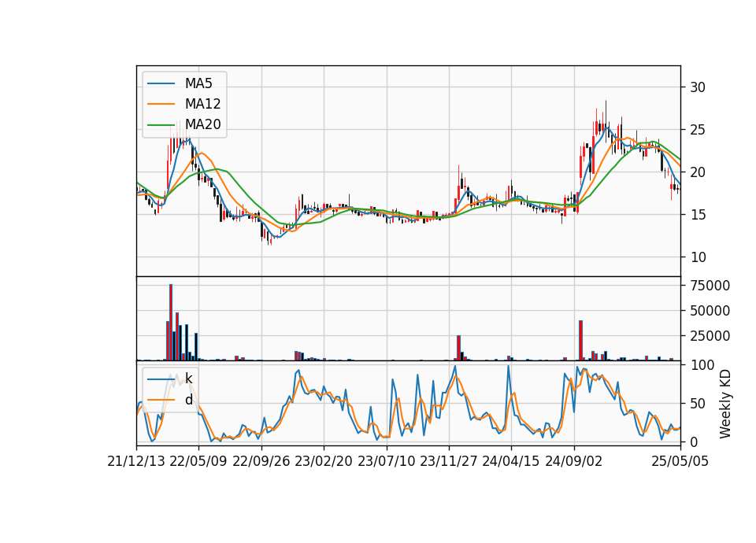
Task: Select the MA12 legend label
Action: click(202, 104)
